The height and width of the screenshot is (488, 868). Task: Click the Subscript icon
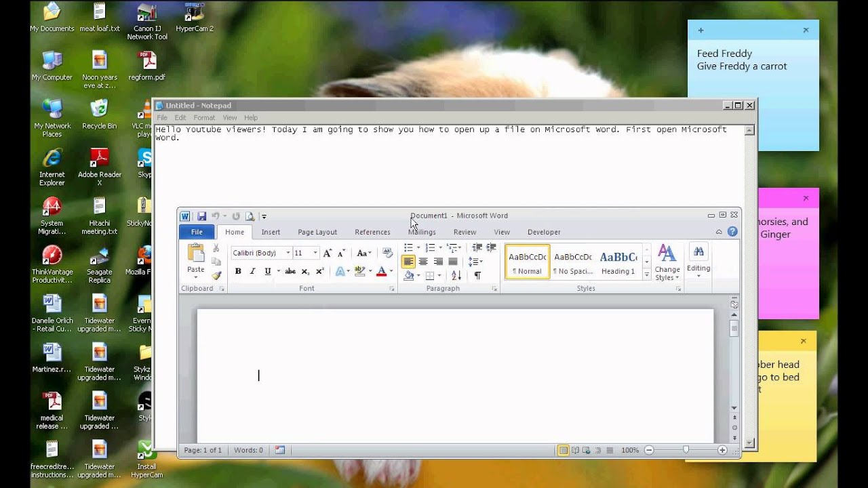(305, 271)
